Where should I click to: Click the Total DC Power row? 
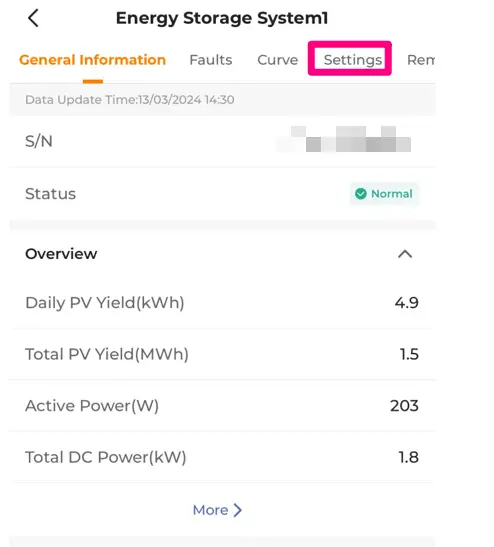click(222, 457)
